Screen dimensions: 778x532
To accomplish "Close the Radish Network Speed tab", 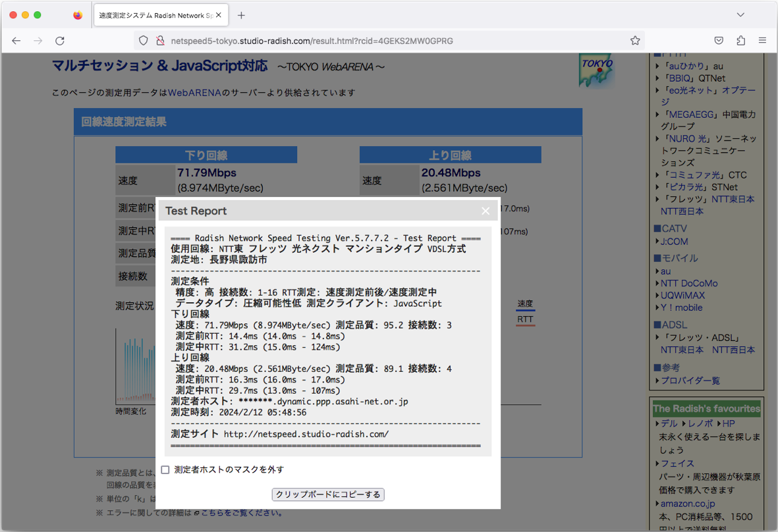I will (x=219, y=15).
